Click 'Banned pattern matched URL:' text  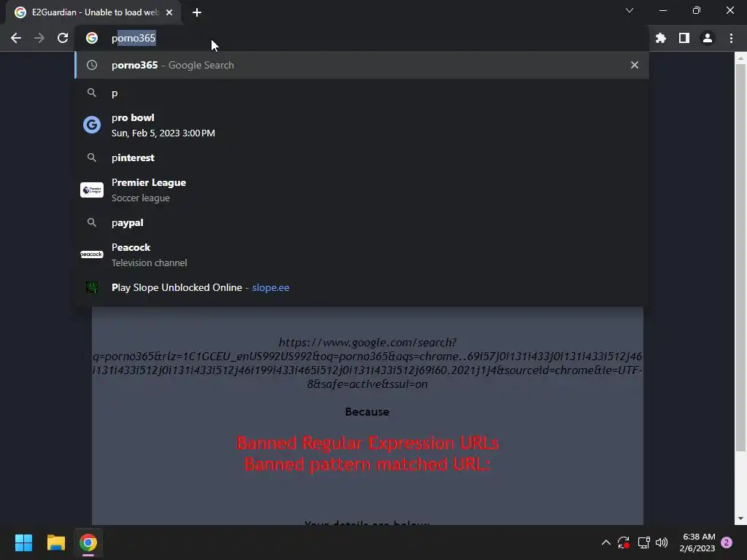pyautogui.click(x=368, y=464)
